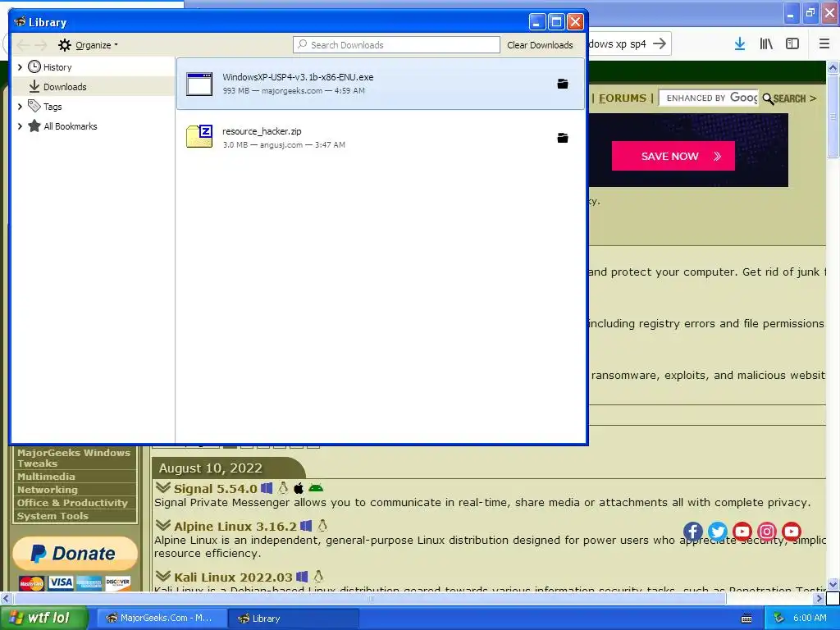Image resolution: width=840 pixels, height=630 pixels.
Task: Select resource_hacker.zip download entry
Action: click(381, 137)
